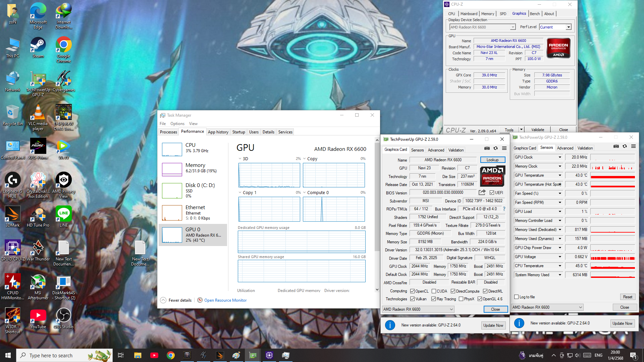Toggle DirectML checkbox
This screenshot has height=362, width=644.
pyautogui.click(x=485, y=291)
